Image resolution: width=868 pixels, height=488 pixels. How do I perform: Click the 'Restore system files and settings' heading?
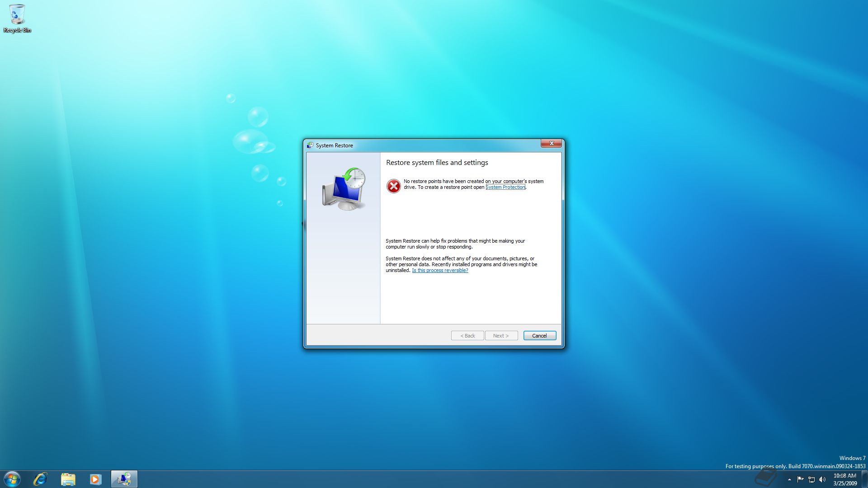[437, 163]
